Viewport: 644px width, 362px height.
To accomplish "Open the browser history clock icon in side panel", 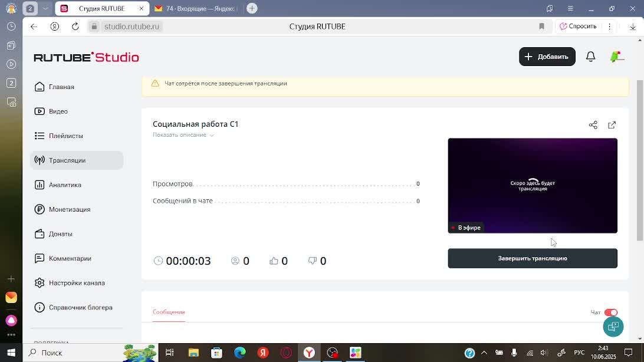I will click(x=11, y=27).
